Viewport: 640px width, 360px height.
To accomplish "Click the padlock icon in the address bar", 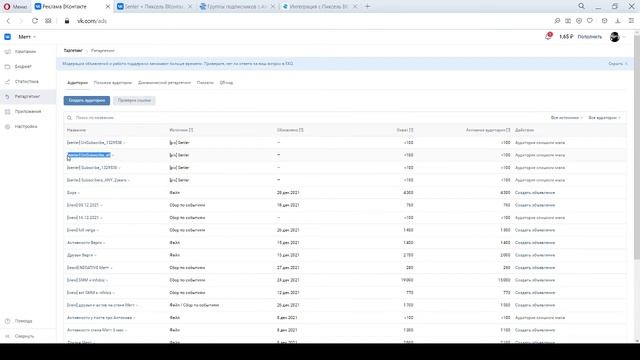I will coord(67,21).
